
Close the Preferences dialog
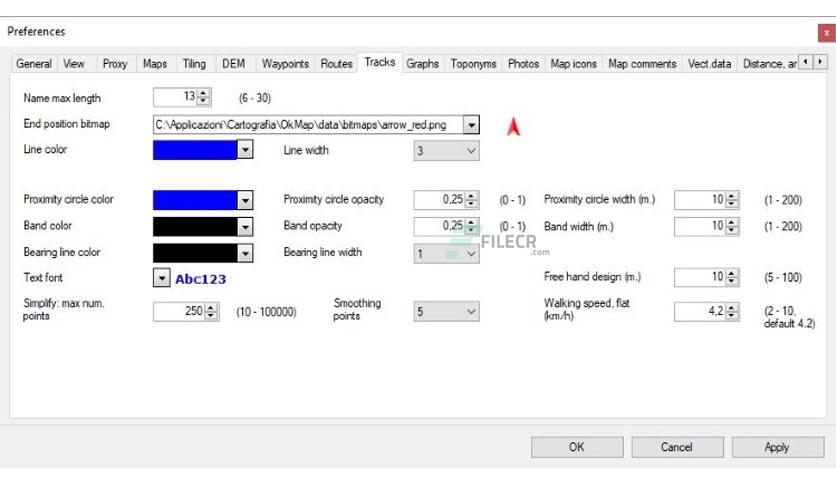click(x=826, y=33)
